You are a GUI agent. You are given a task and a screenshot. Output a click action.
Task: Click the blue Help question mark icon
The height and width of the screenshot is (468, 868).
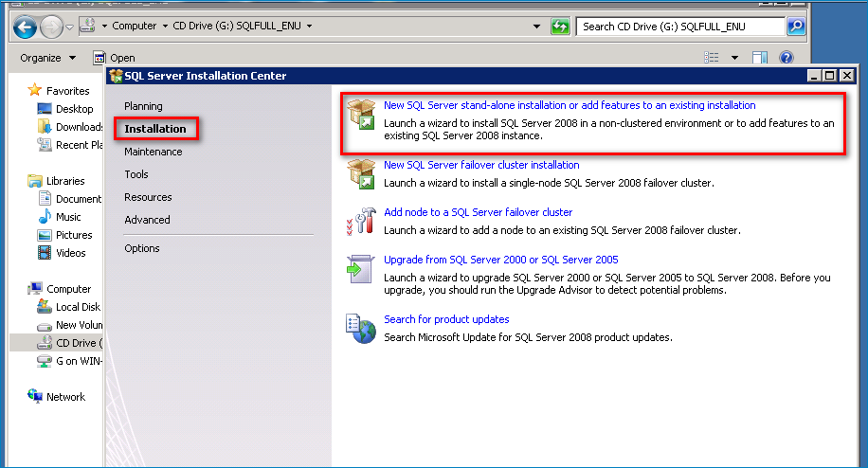pyautogui.click(x=787, y=58)
